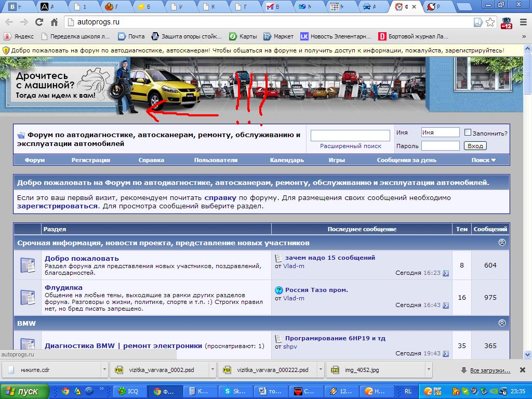Collapse the BMW forum category
Viewport: 532px width, 399px height.
click(502, 323)
